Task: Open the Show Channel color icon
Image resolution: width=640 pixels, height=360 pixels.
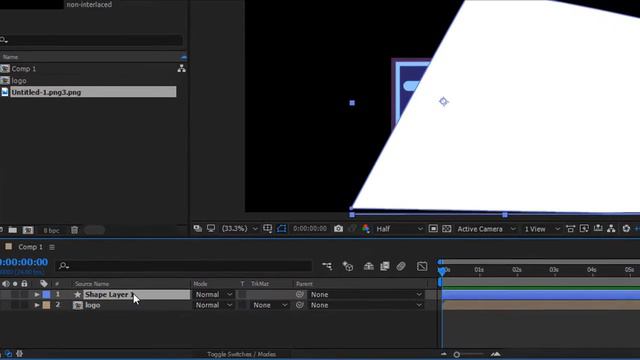Action: point(366,229)
